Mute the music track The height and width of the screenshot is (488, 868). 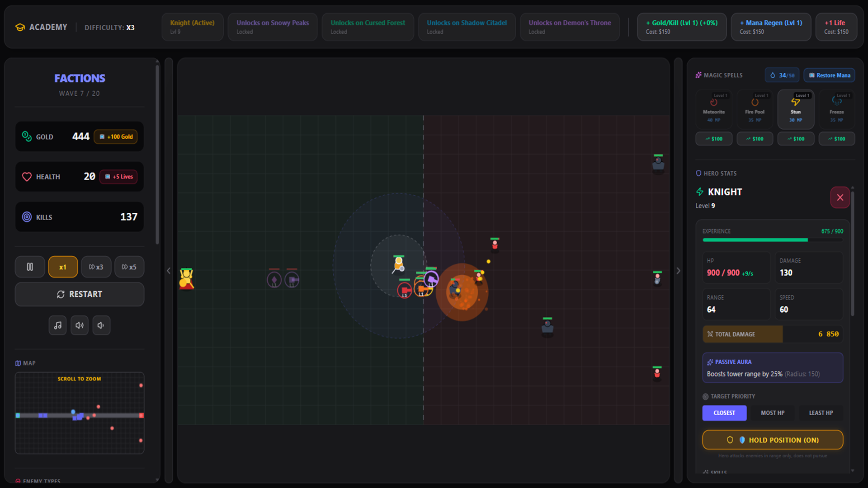click(57, 325)
